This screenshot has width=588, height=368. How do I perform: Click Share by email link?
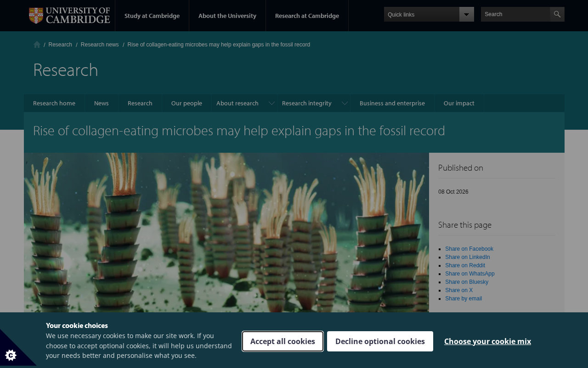464,299
